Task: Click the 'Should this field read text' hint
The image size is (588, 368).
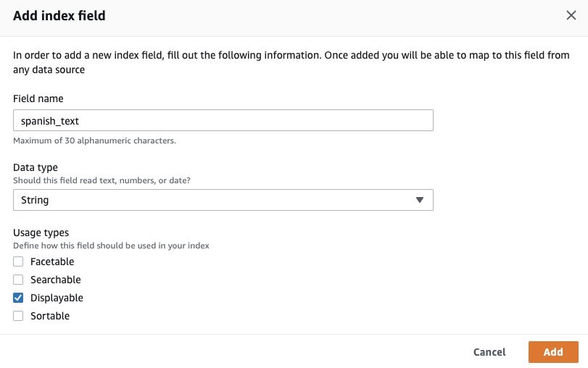Action: (102, 180)
